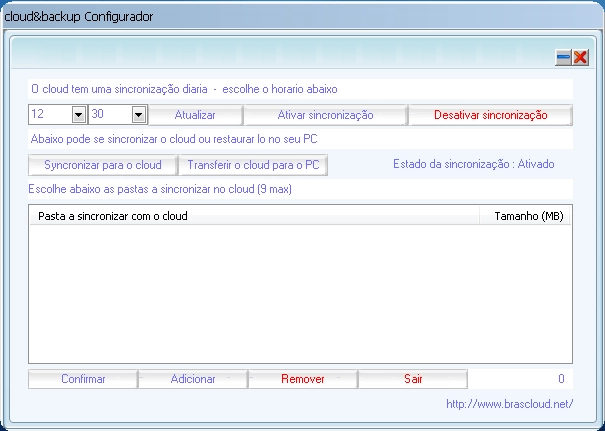
Task: Click the Atualizar button
Action: click(x=195, y=115)
